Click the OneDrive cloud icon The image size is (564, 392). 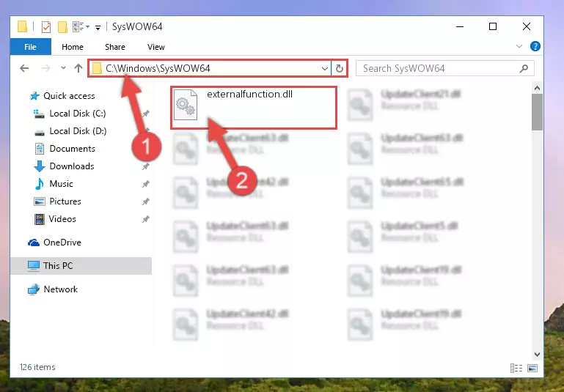pos(34,243)
